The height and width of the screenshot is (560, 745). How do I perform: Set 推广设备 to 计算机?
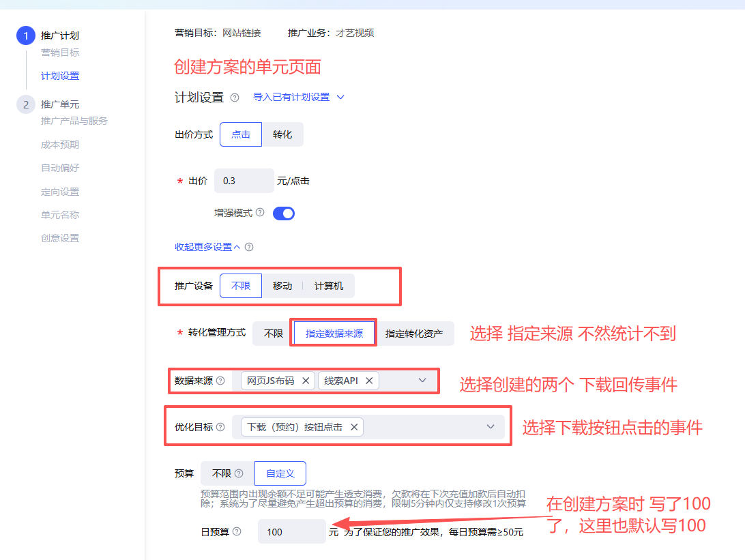328,286
